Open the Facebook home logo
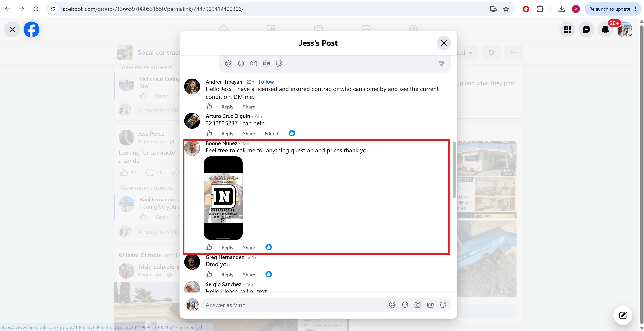This screenshot has height=331, width=644. point(31,29)
